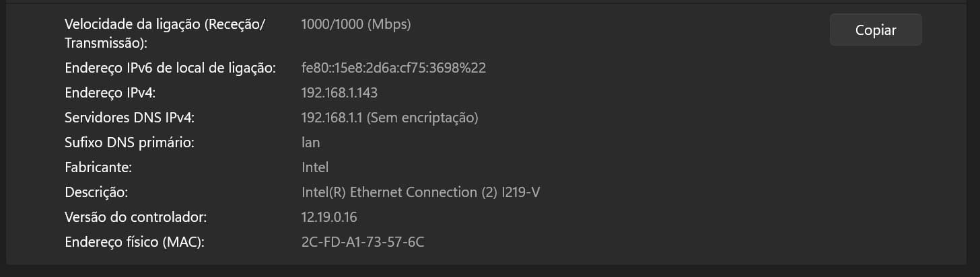The image size is (980, 277).
Task: Click the Sufixo DNS primário label
Action: point(131,143)
